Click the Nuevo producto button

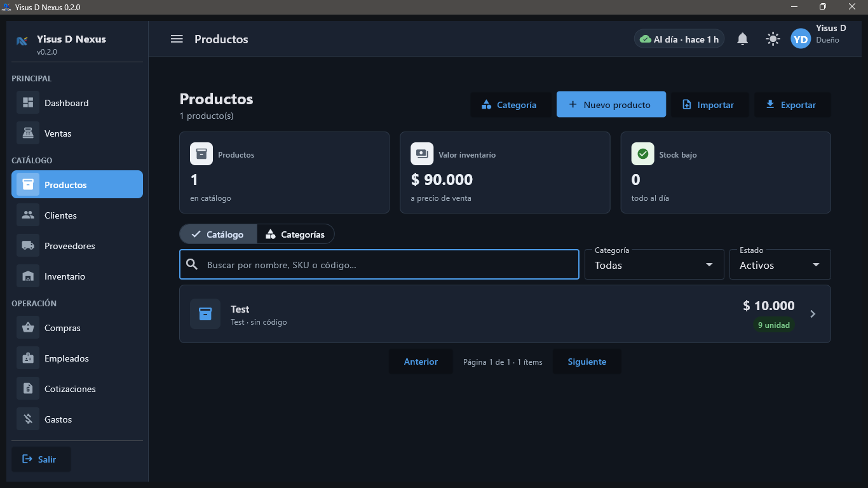pos(611,104)
